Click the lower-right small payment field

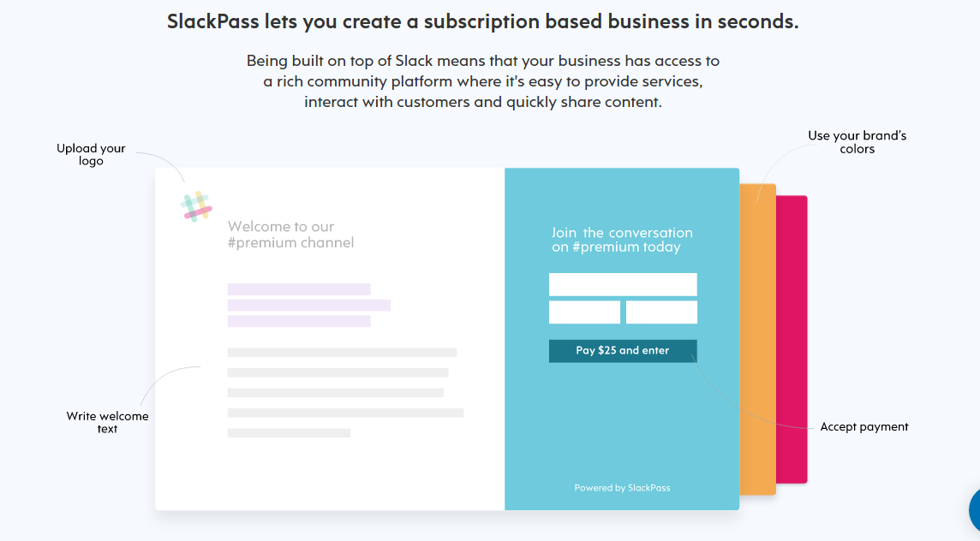(661, 312)
